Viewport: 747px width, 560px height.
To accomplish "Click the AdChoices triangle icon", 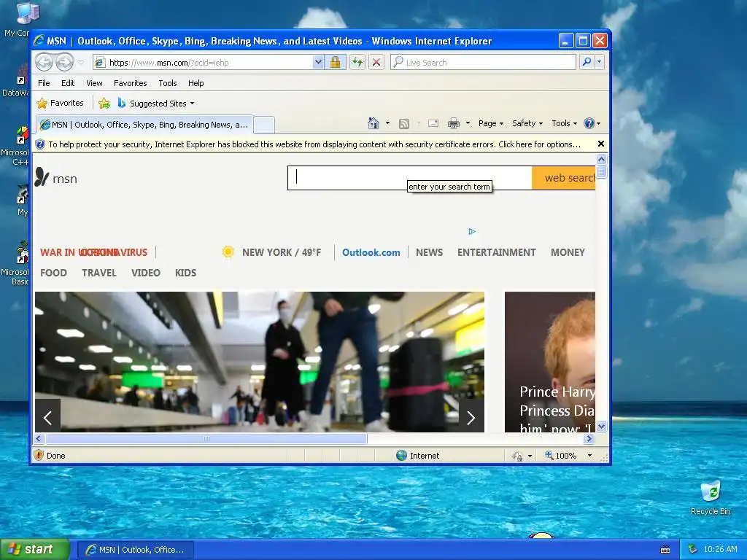I will (472, 231).
